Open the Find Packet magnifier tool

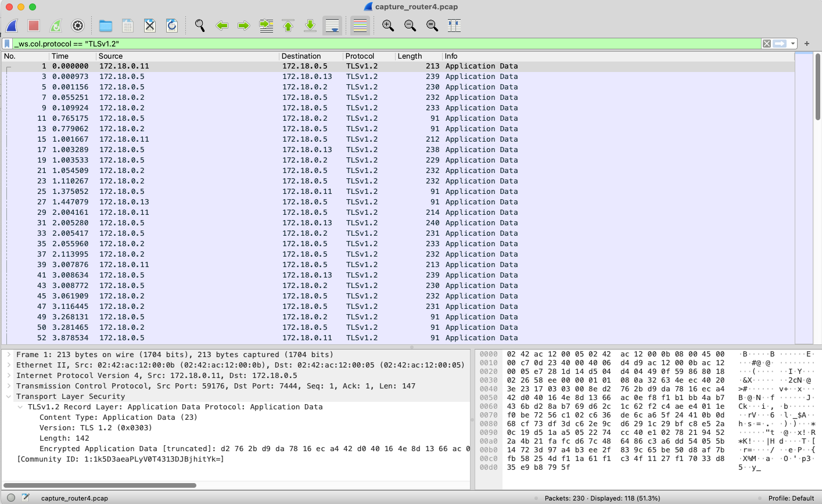tap(200, 26)
